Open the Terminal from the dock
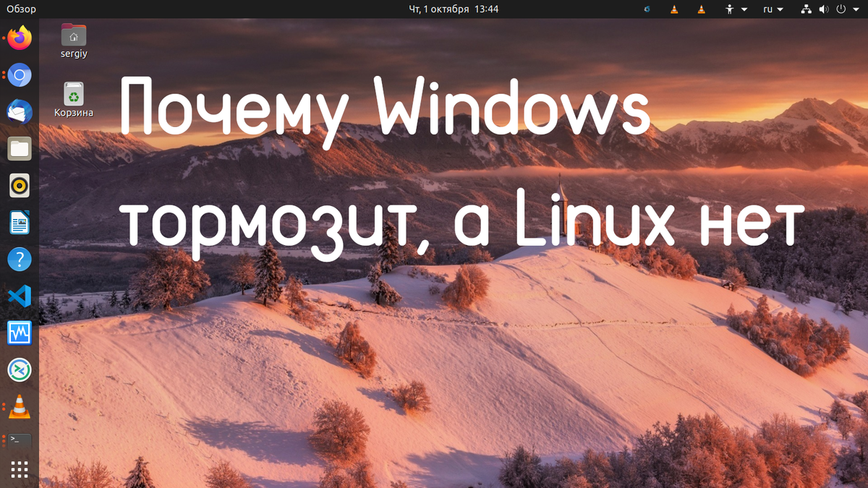Image resolution: width=868 pixels, height=488 pixels. [x=20, y=440]
